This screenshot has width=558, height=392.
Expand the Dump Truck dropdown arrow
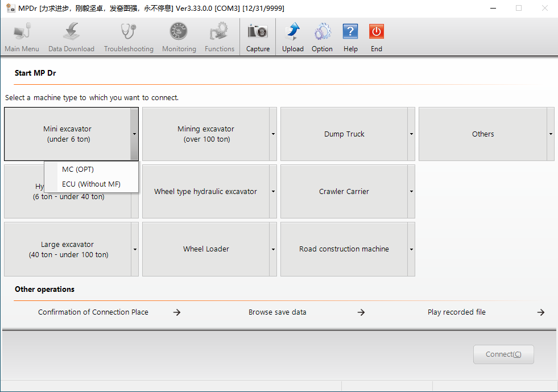411,134
